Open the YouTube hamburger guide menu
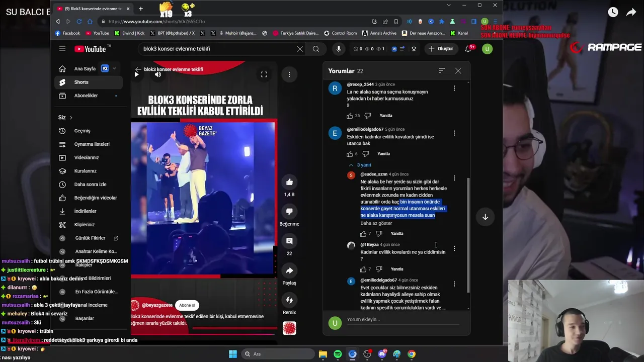 point(62,49)
